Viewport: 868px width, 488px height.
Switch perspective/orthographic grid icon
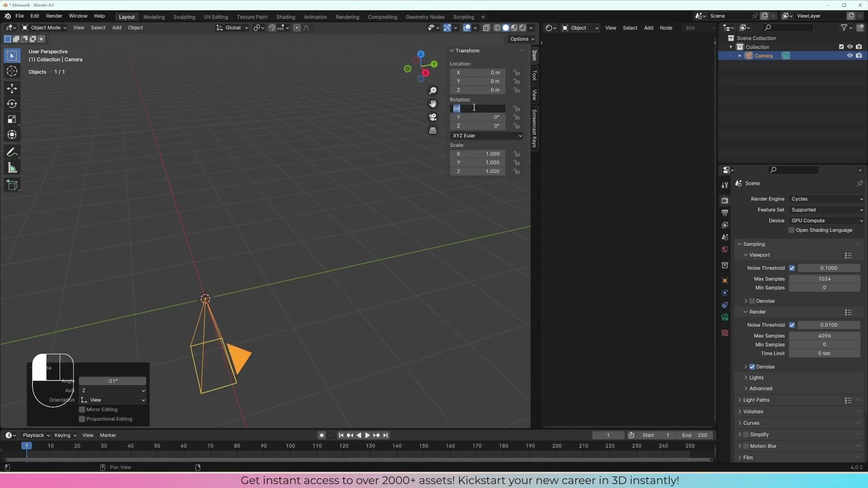[433, 130]
